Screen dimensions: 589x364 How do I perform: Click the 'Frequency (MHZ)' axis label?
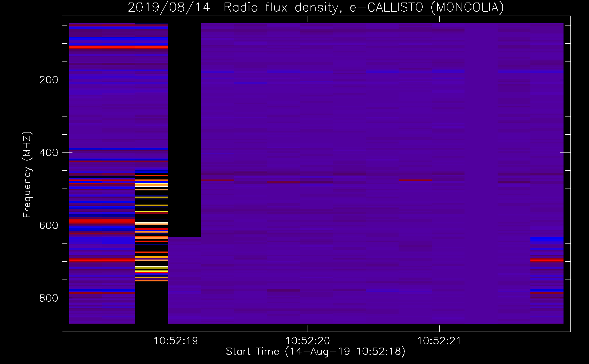click(x=27, y=175)
